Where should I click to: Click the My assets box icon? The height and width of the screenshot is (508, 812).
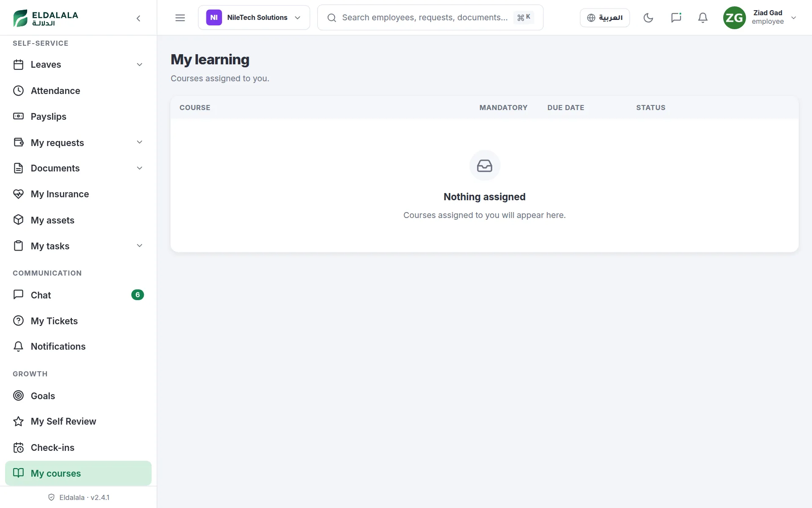[x=18, y=220]
